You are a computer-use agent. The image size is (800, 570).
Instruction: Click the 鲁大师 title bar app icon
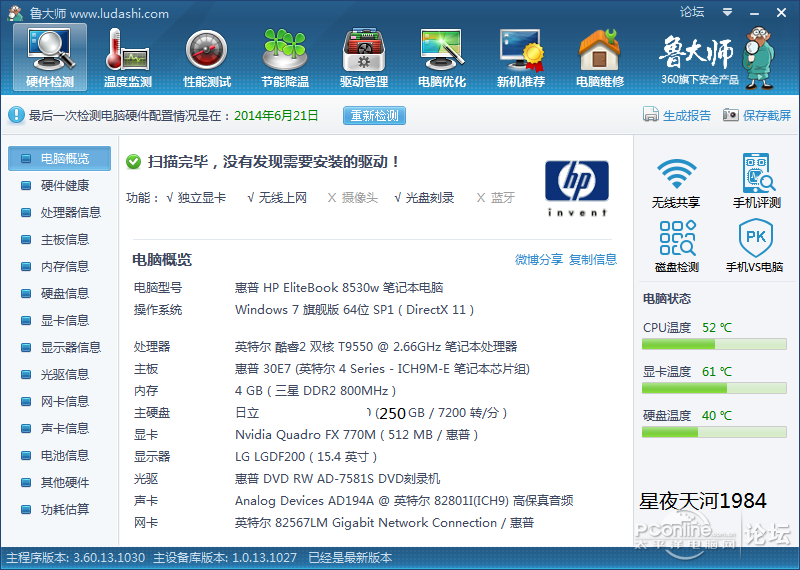(15, 13)
